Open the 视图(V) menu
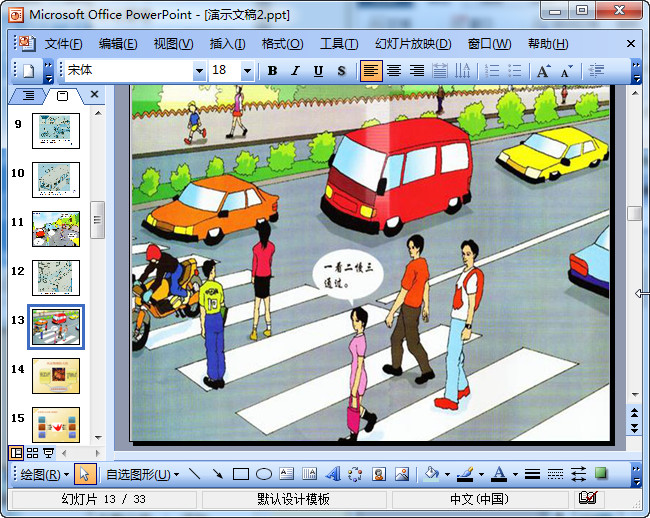 [173, 44]
